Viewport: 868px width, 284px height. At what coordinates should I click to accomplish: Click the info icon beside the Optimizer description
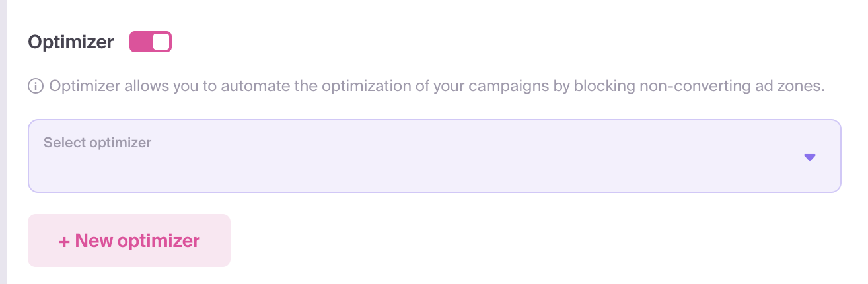click(36, 87)
